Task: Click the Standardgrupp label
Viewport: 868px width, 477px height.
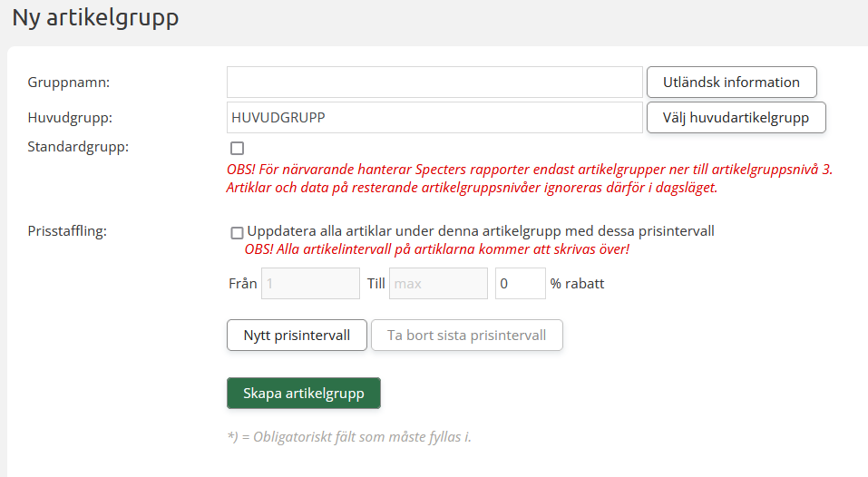Action: [x=78, y=146]
